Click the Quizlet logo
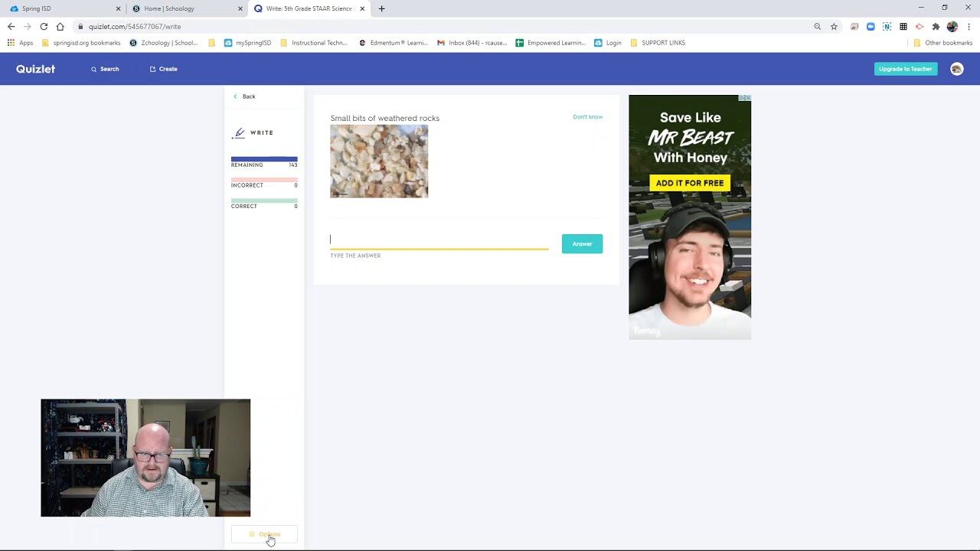This screenshot has width=980, height=551. pyautogui.click(x=35, y=69)
